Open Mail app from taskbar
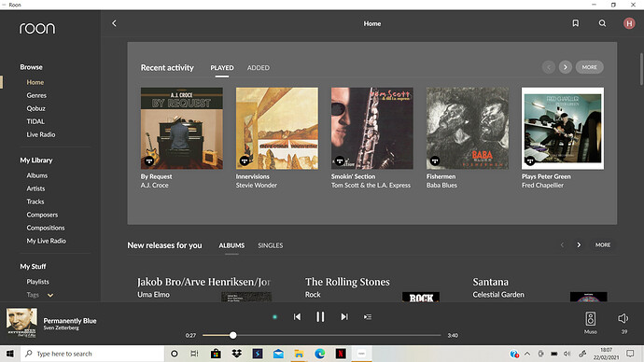Viewport: 644px width, 362px height. click(278, 354)
